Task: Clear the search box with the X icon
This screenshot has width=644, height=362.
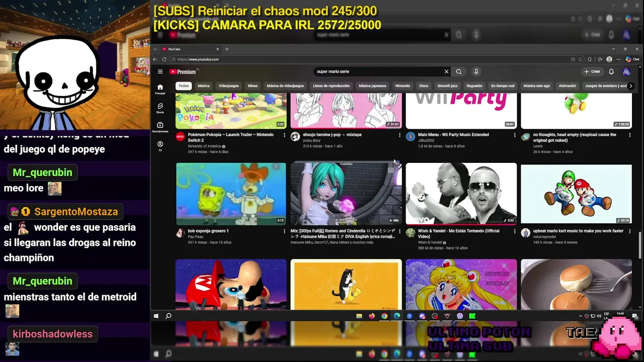Action: (x=446, y=71)
